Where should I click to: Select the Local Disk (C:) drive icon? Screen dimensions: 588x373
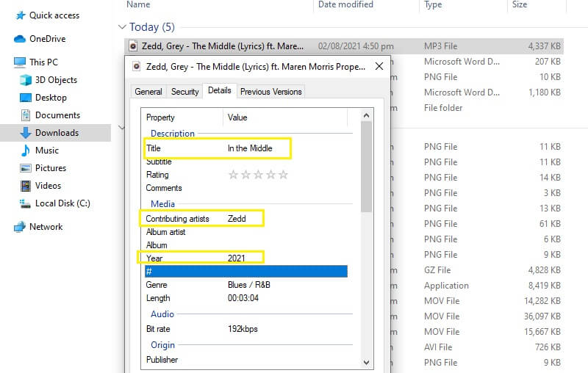[x=26, y=203]
